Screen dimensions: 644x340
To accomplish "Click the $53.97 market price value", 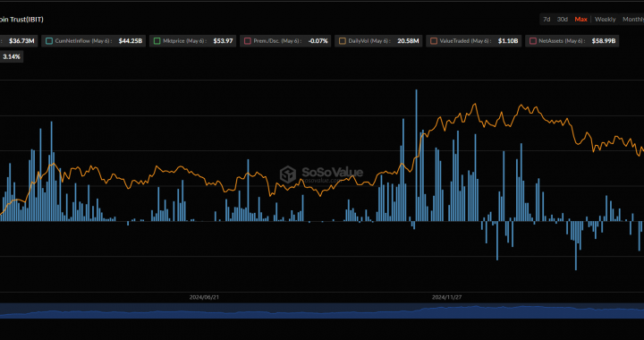I will click(223, 41).
